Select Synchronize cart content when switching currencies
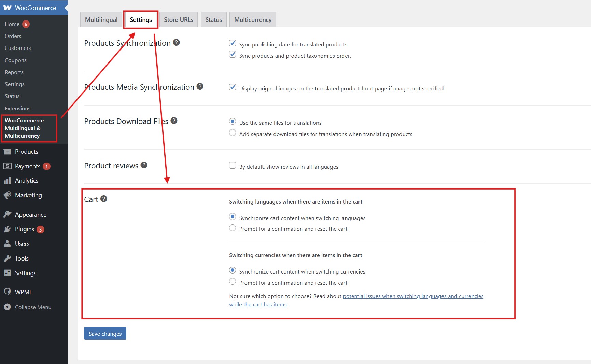The height and width of the screenshot is (364, 591). pyautogui.click(x=233, y=270)
